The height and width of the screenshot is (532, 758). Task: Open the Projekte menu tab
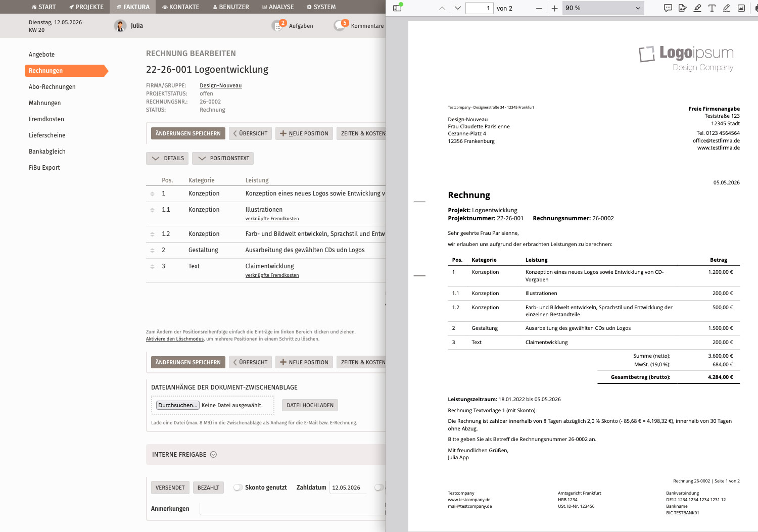tap(86, 7)
